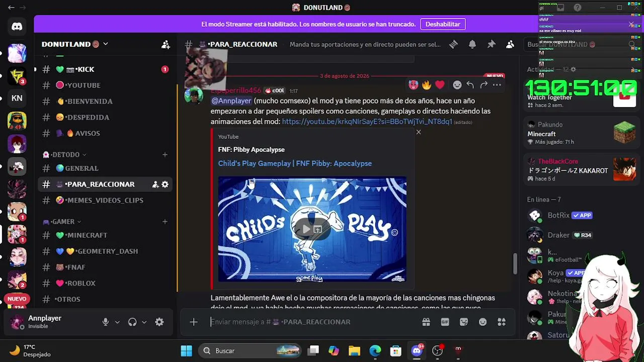
Task: Go back with the top-left arrow
Action: [x=11, y=8]
